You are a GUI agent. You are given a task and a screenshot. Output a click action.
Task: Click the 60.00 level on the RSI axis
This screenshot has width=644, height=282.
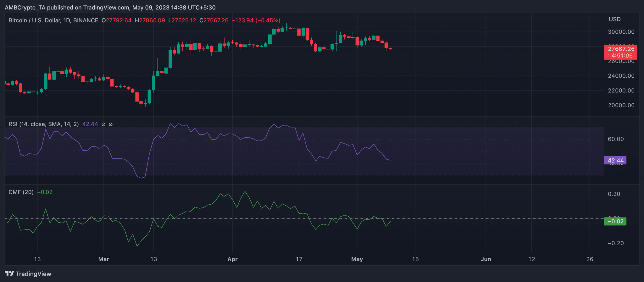pyautogui.click(x=616, y=139)
